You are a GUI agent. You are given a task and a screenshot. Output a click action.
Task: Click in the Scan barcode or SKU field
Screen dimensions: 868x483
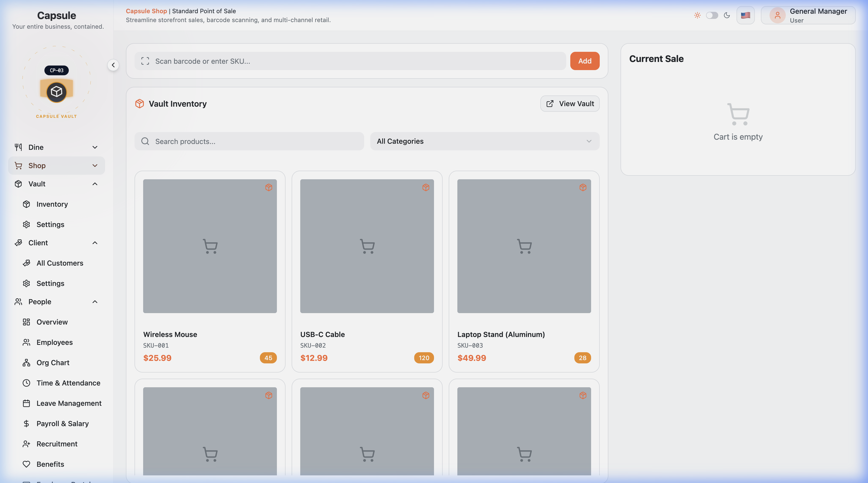350,61
